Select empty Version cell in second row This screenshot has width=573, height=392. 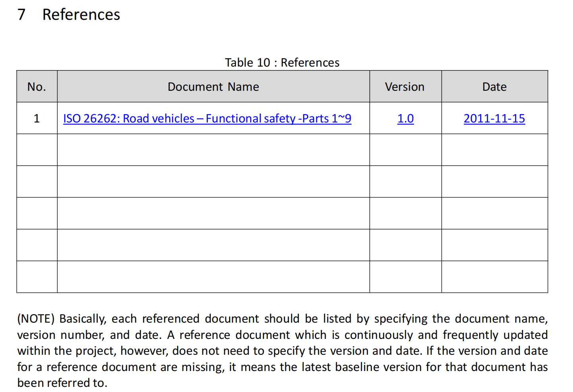405,150
